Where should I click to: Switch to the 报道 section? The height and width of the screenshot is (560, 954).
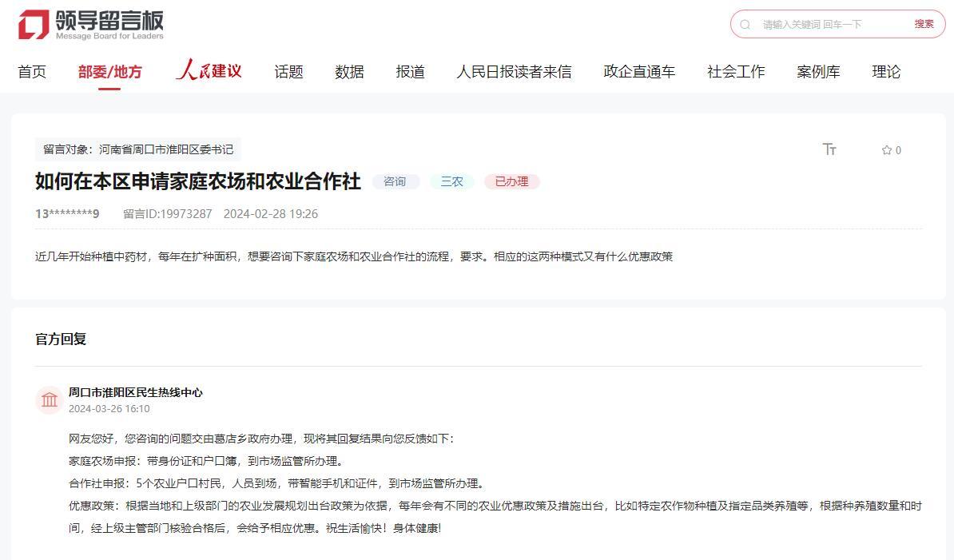click(410, 72)
